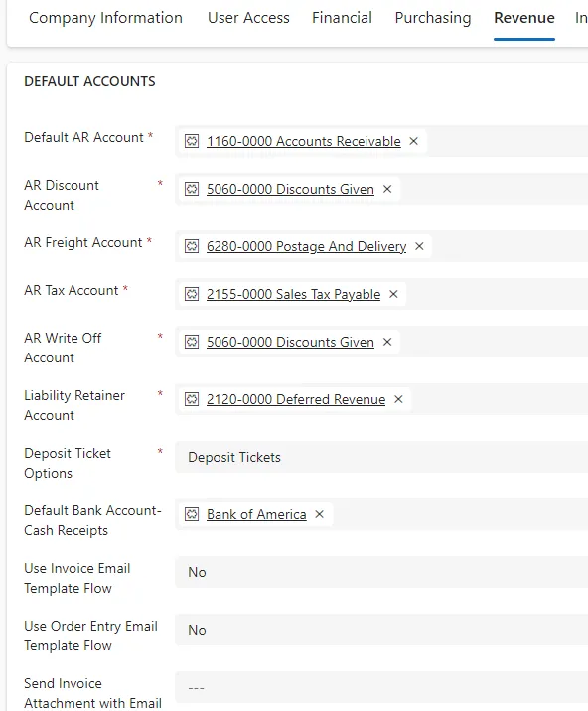The width and height of the screenshot is (588, 711).
Task: Go to the Purchasing tab
Action: point(433,18)
